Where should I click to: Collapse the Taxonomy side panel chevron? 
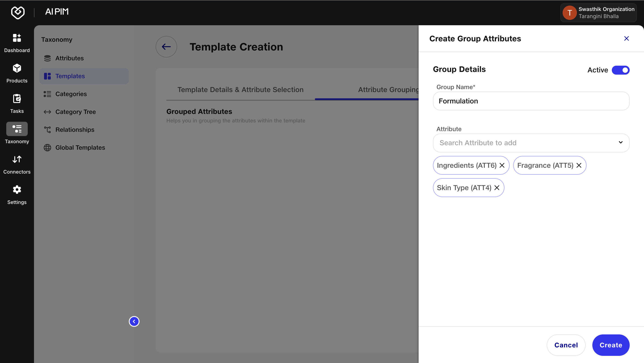point(134,321)
